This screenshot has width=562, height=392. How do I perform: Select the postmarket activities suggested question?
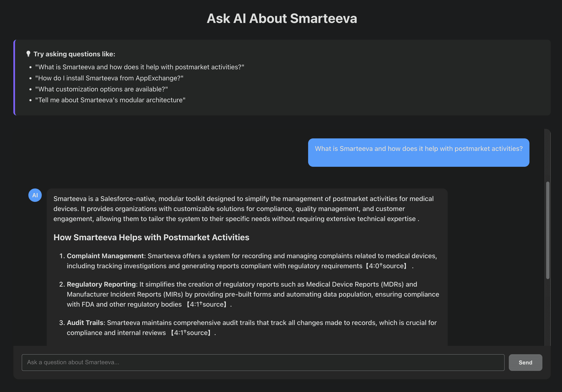[140, 67]
